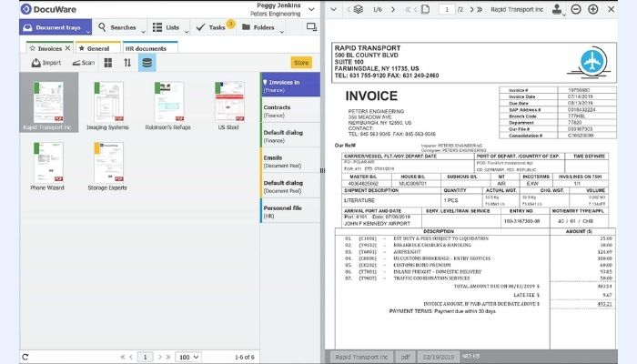
Task: Zoom in the document viewer
Action: (x=592, y=9)
